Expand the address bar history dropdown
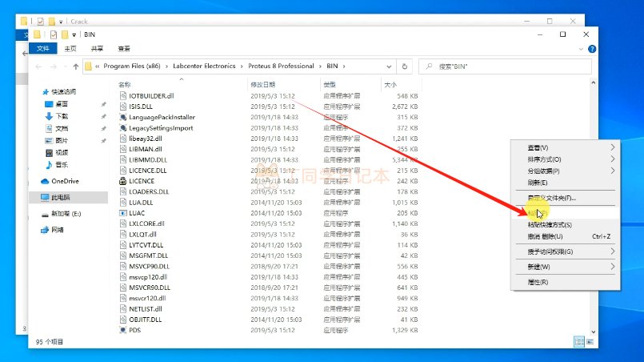644x362 pixels. coord(390,66)
